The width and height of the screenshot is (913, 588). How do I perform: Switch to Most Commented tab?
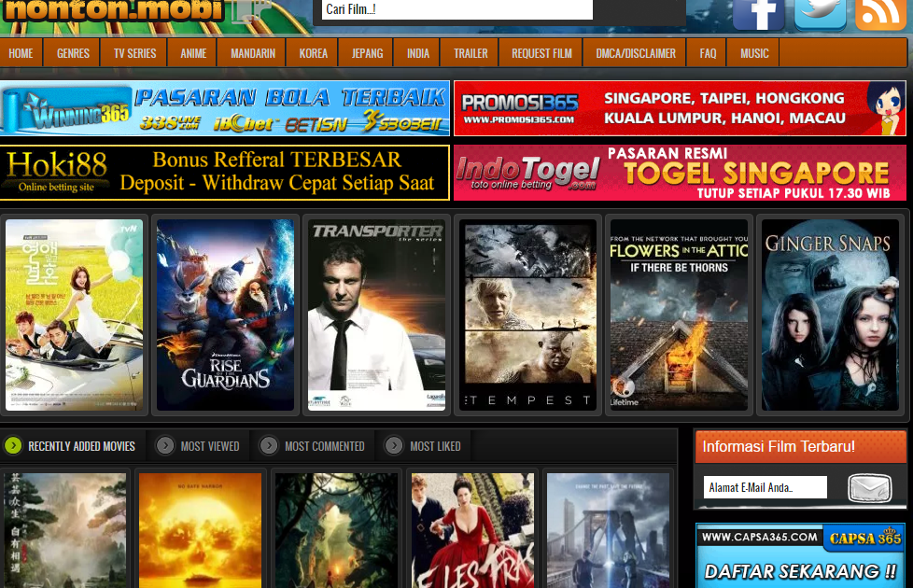point(313,446)
